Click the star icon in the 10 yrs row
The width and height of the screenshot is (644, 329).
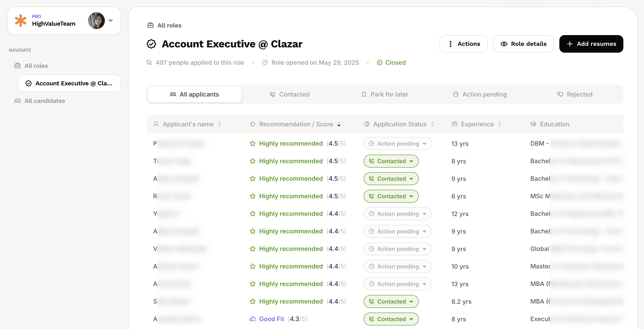(253, 266)
